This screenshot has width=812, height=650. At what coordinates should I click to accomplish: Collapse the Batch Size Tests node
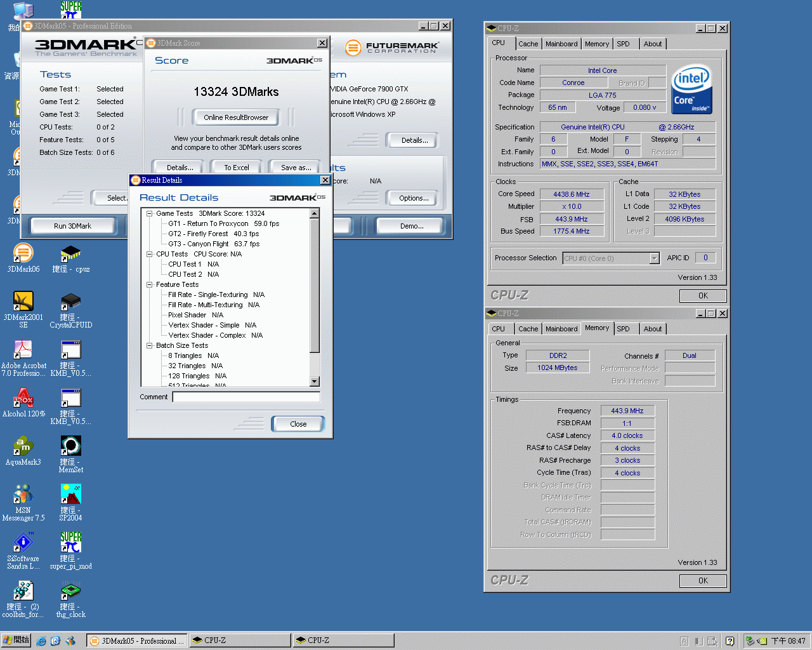point(150,346)
